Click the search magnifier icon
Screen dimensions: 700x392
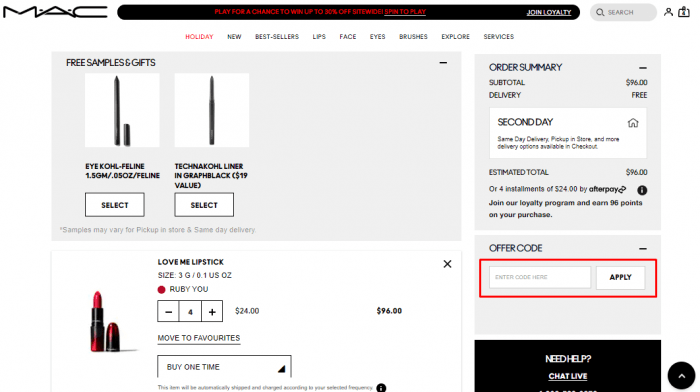coord(600,13)
